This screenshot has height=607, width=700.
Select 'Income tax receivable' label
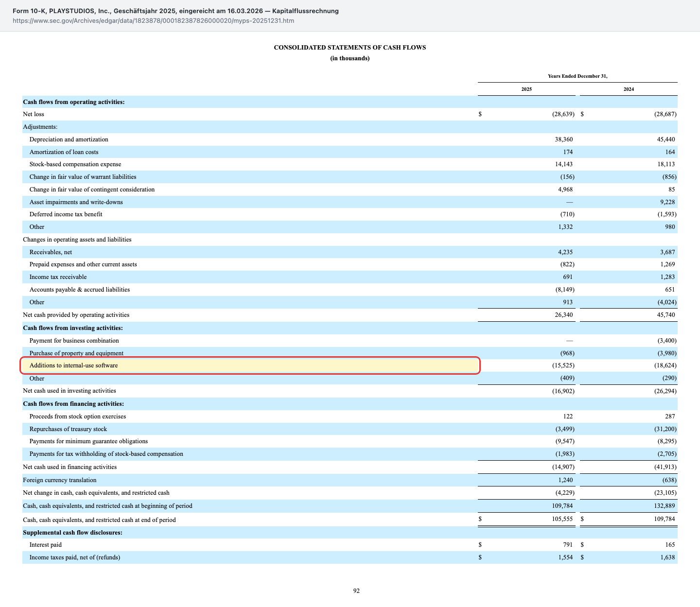pos(58,277)
